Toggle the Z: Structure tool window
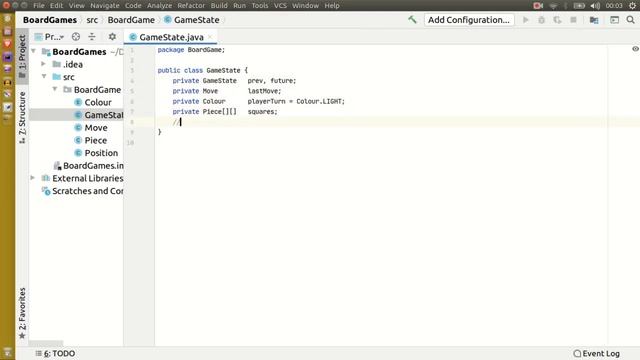 (22, 117)
